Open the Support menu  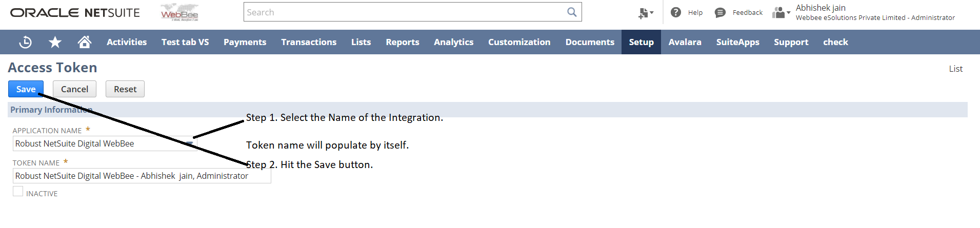click(x=791, y=42)
